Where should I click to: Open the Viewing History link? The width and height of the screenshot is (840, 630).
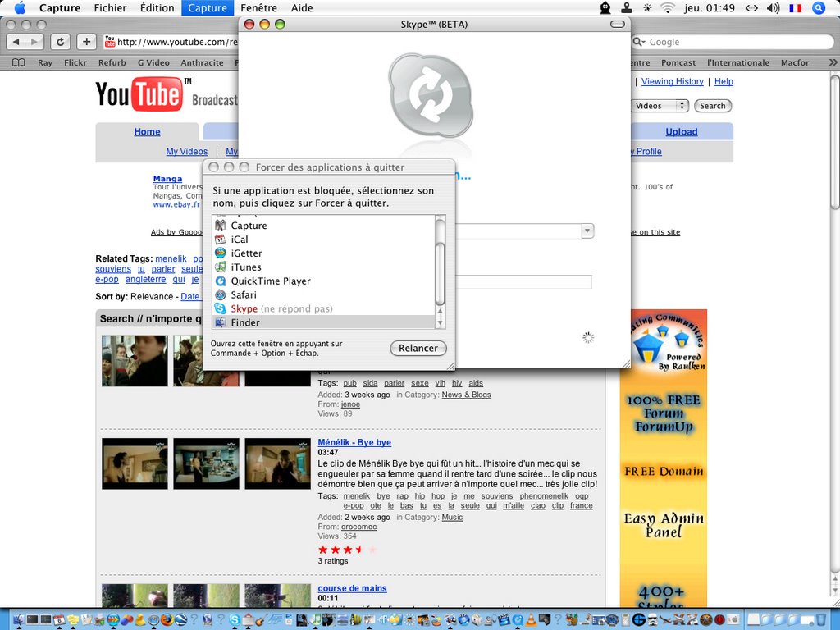click(673, 81)
